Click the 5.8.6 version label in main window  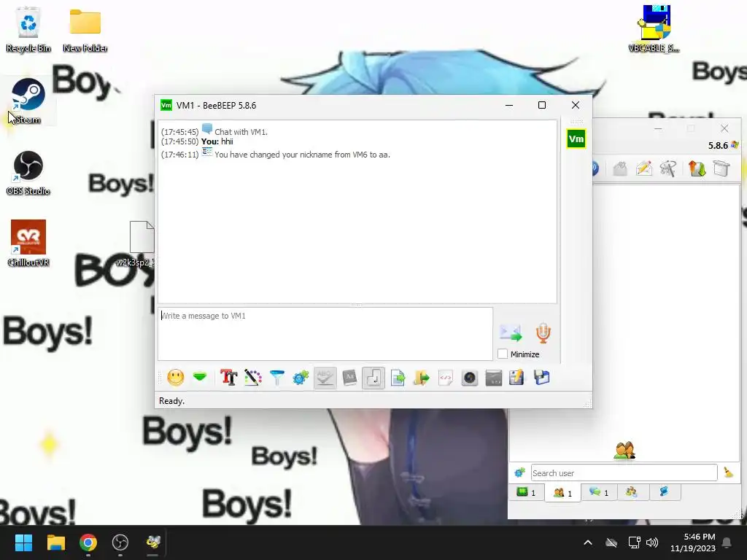718,145
